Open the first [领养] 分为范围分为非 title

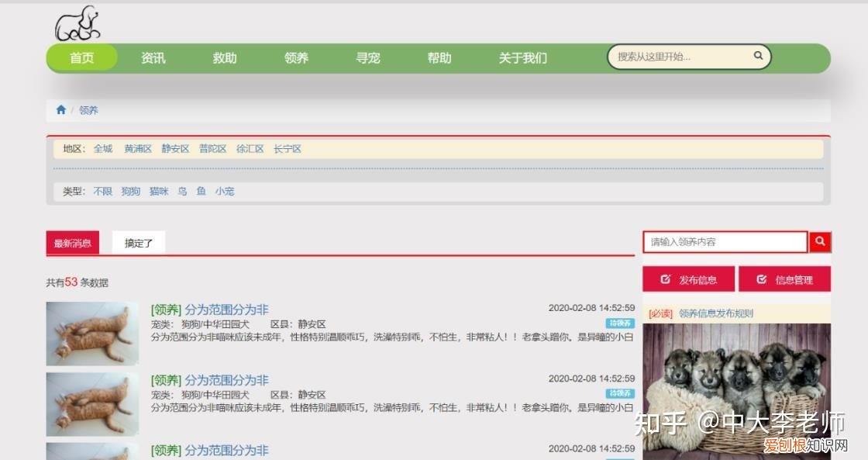(x=209, y=310)
